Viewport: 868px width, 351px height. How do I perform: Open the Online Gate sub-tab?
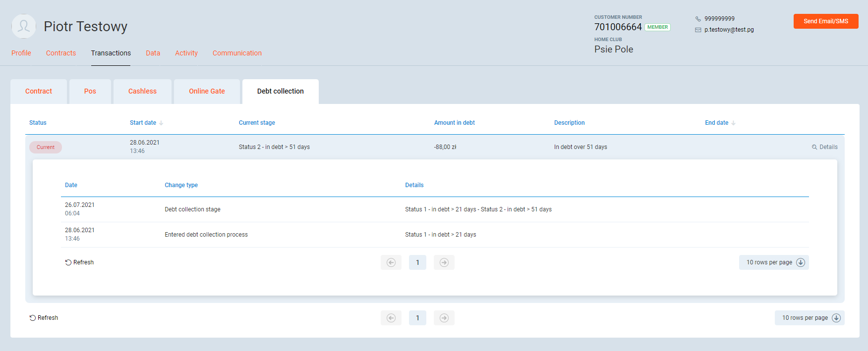coord(207,91)
